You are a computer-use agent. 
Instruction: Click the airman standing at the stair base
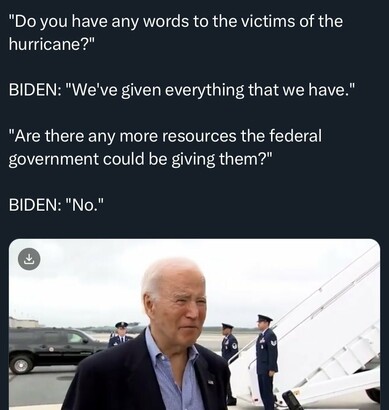point(266,362)
